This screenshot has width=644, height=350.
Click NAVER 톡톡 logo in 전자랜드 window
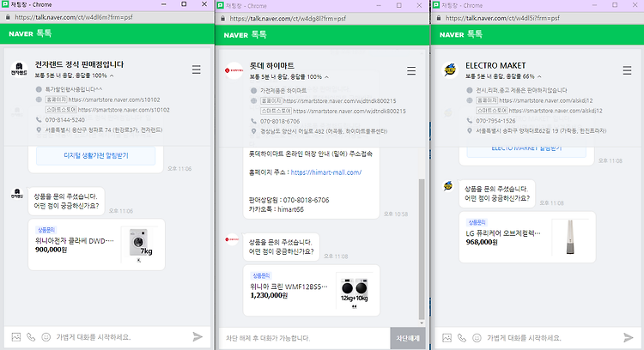coord(30,33)
